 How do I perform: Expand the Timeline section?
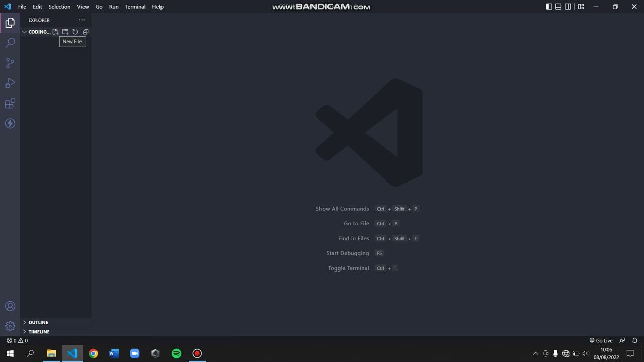56,332
